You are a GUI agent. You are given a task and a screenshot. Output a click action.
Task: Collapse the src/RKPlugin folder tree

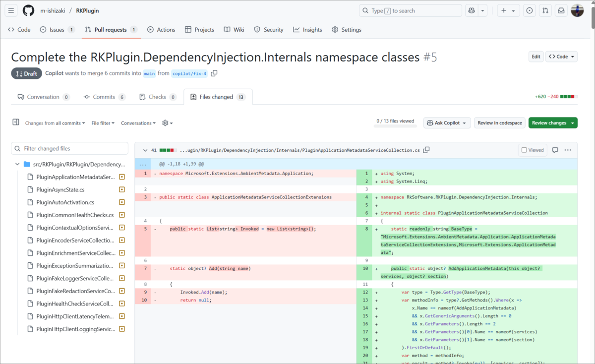point(17,164)
